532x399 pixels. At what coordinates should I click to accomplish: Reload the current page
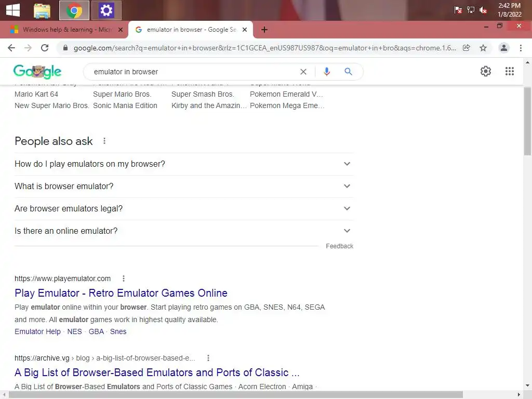point(45,48)
